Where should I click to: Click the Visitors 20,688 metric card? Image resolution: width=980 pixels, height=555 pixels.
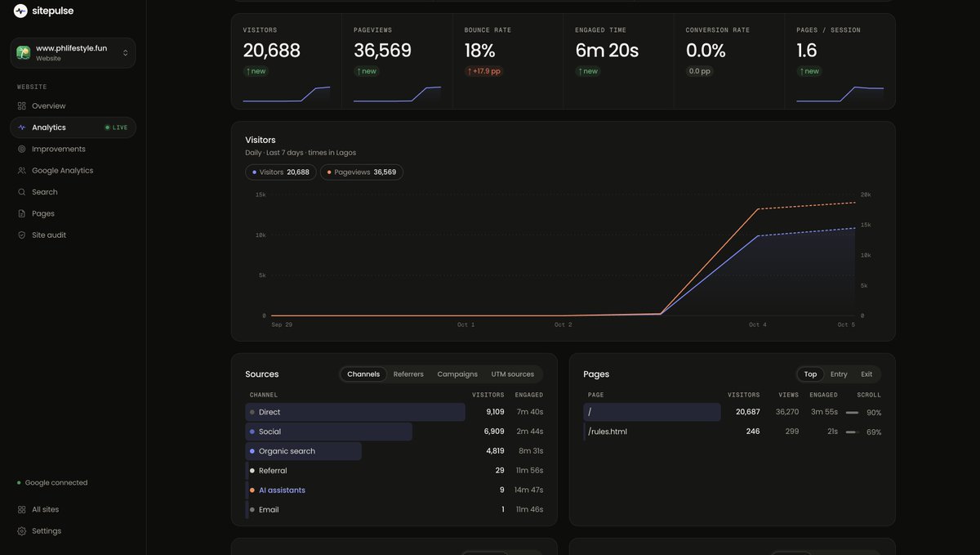[x=287, y=61]
